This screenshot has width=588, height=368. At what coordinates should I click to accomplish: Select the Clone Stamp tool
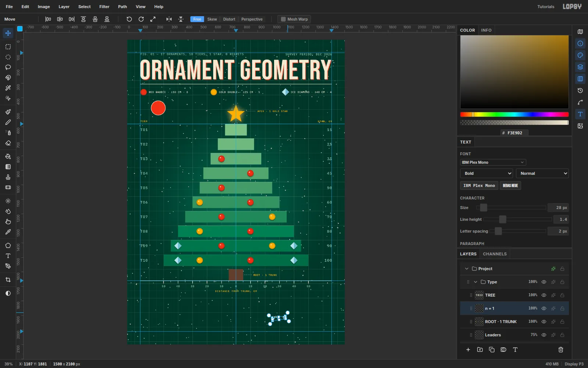[x=8, y=177]
